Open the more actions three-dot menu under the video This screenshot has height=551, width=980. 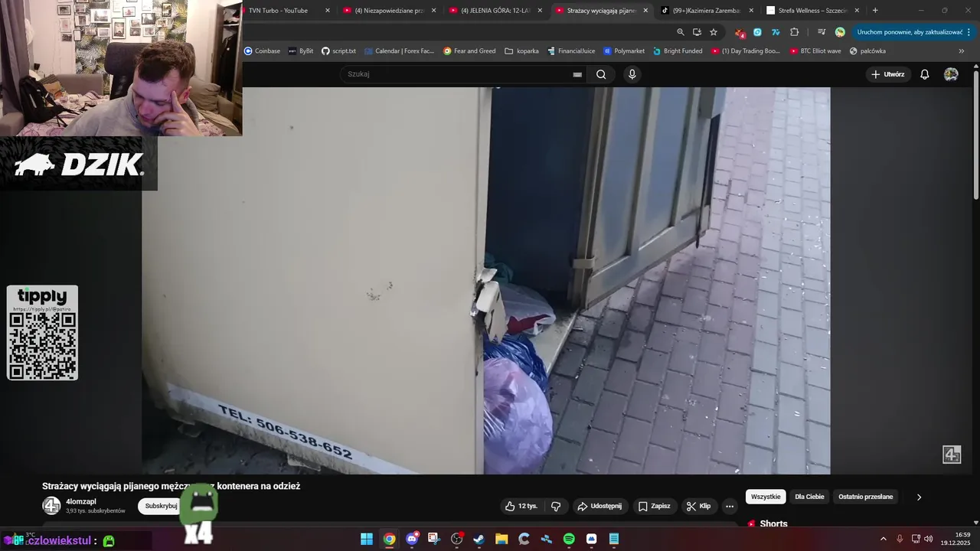coord(730,506)
